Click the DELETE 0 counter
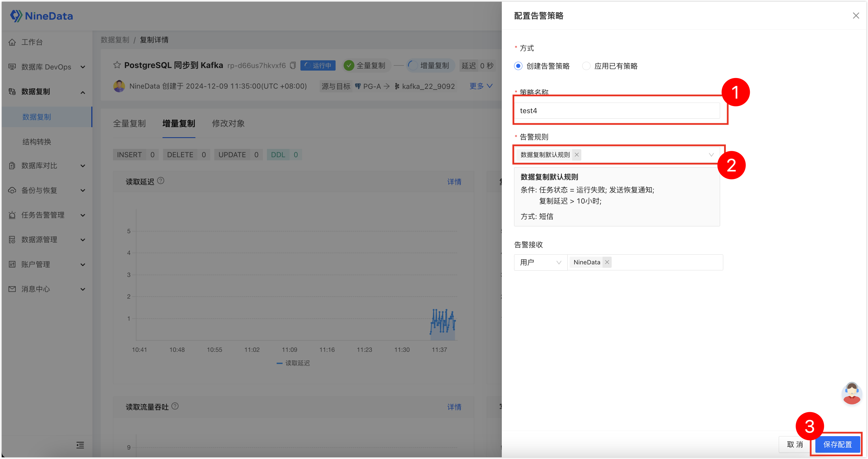The image size is (868, 459). tap(186, 155)
